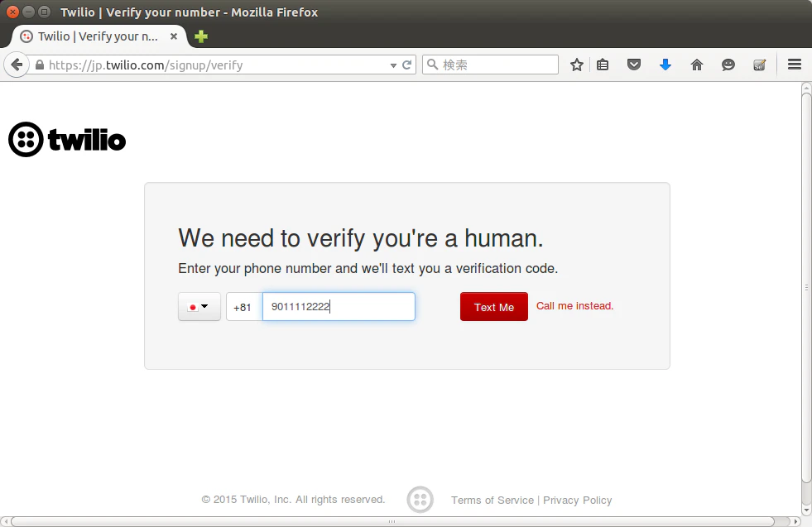This screenshot has height=527, width=812.
Task: Click the heading We need to verify you're a human
Action: (x=361, y=238)
